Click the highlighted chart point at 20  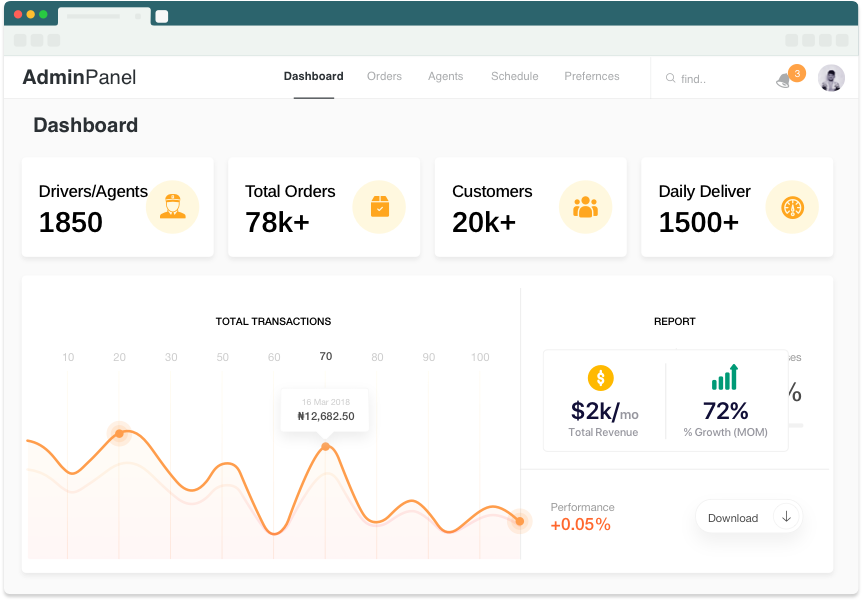click(x=119, y=434)
